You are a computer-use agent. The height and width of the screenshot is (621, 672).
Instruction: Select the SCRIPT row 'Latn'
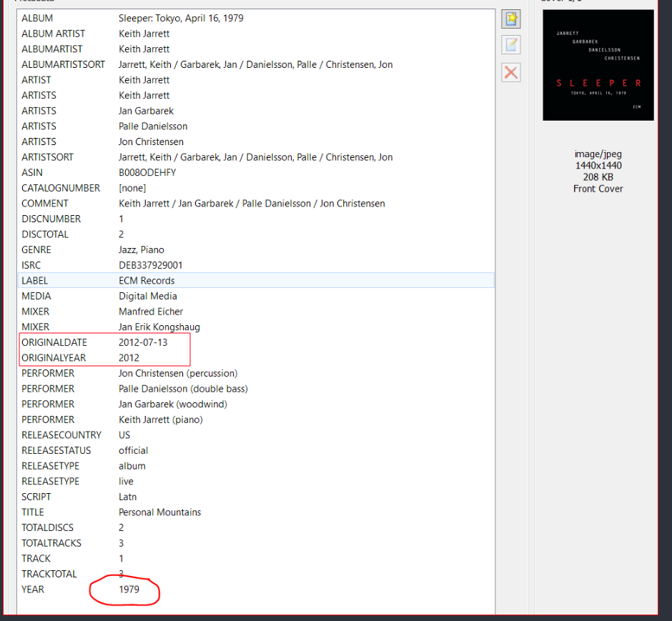click(x=256, y=497)
